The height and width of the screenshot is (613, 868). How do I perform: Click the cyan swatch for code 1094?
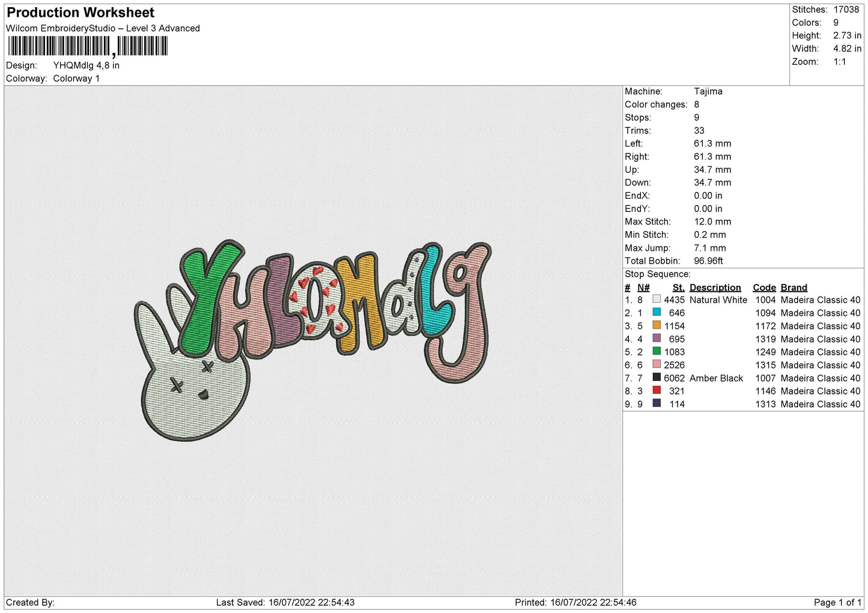(x=657, y=312)
